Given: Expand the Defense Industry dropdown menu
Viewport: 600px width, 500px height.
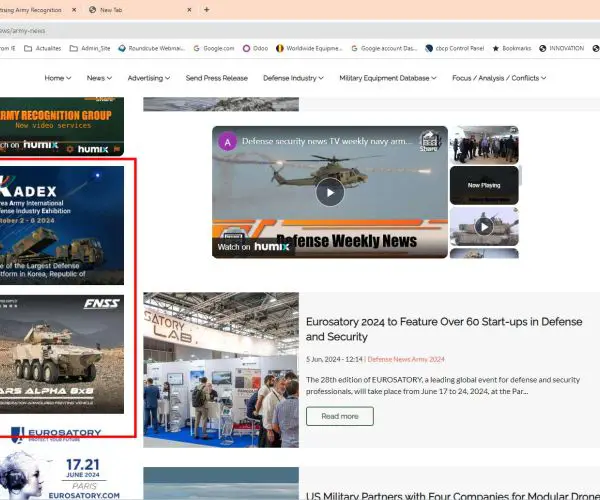Looking at the screenshot, I should click(294, 78).
